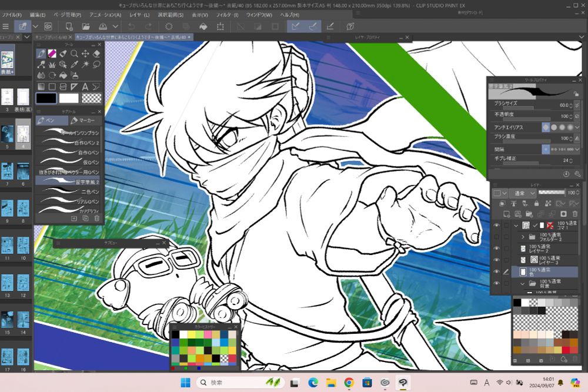Select the カリグラフィ brush

pos(68,210)
